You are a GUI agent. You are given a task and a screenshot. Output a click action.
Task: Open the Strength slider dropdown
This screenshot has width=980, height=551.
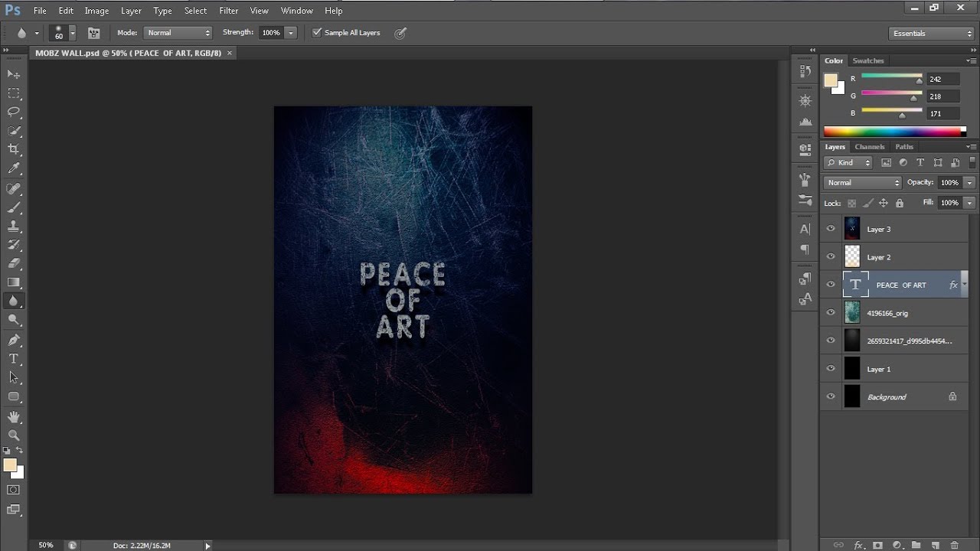pos(290,33)
